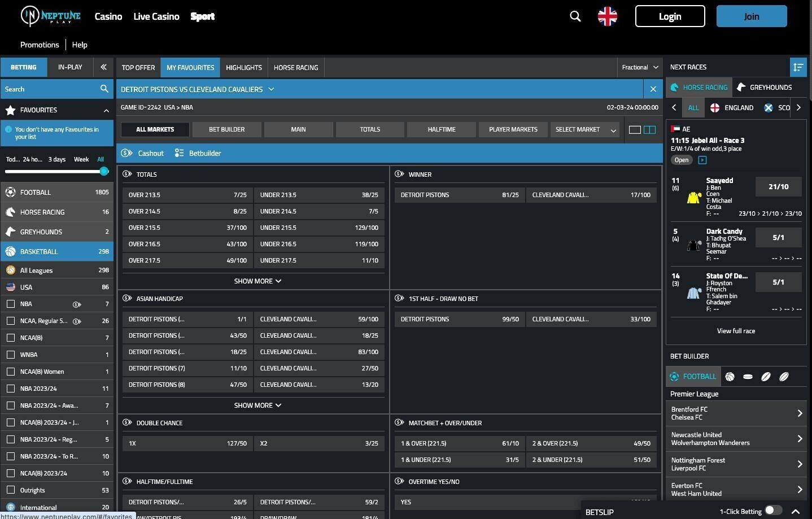The width and height of the screenshot is (812, 519).
Task: Select the 3 days time filter
Action: (x=57, y=159)
